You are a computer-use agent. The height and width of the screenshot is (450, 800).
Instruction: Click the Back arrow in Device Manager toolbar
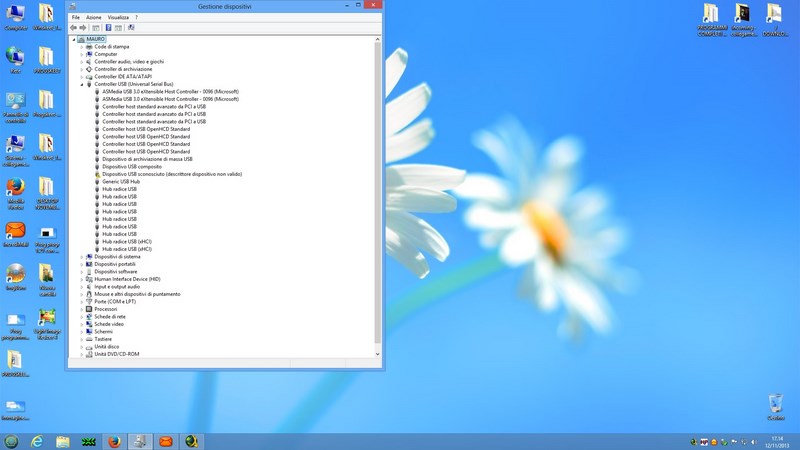point(73,28)
